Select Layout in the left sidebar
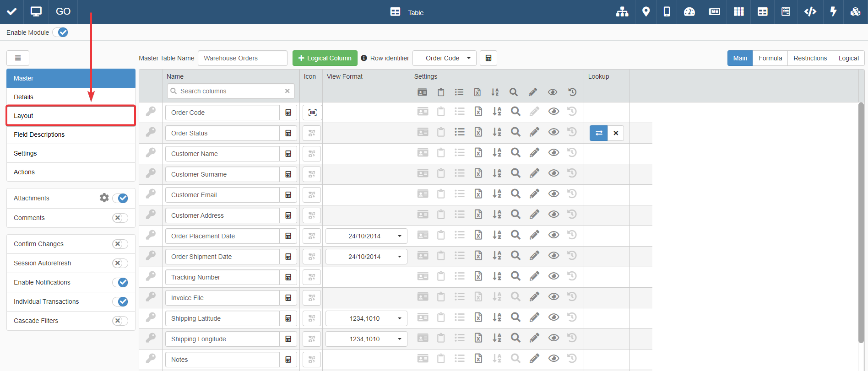 (x=71, y=116)
